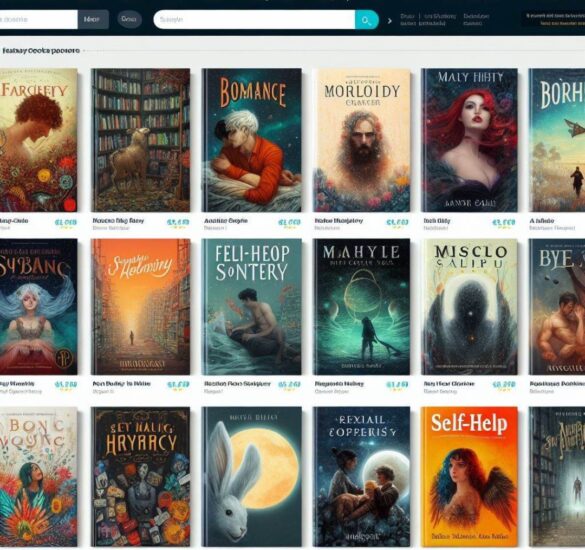Open the SYBANG blue-haired girl cover
This screenshot has width=585, height=550.
[38, 307]
